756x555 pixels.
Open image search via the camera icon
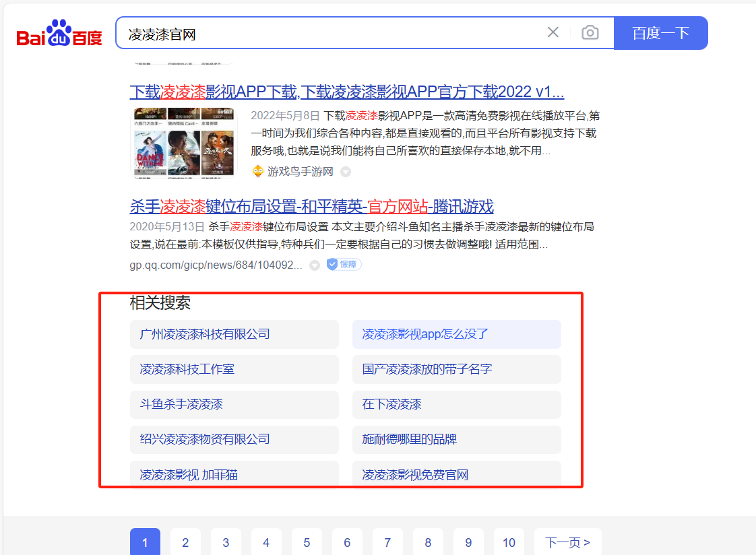(590, 32)
